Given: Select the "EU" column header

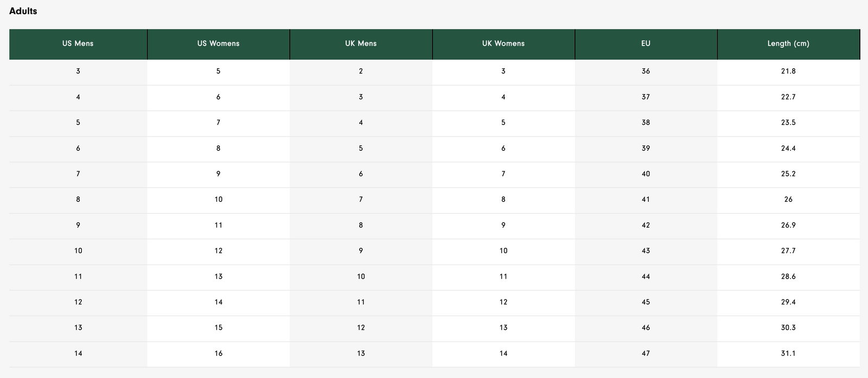Looking at the screenshot, I should (x=646, y=44).
